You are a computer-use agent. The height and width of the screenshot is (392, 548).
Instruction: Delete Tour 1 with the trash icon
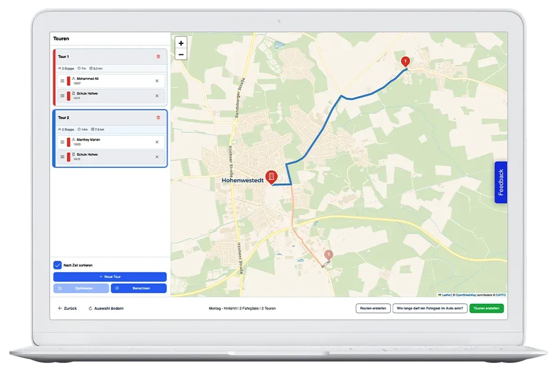(x=158, y=56)
